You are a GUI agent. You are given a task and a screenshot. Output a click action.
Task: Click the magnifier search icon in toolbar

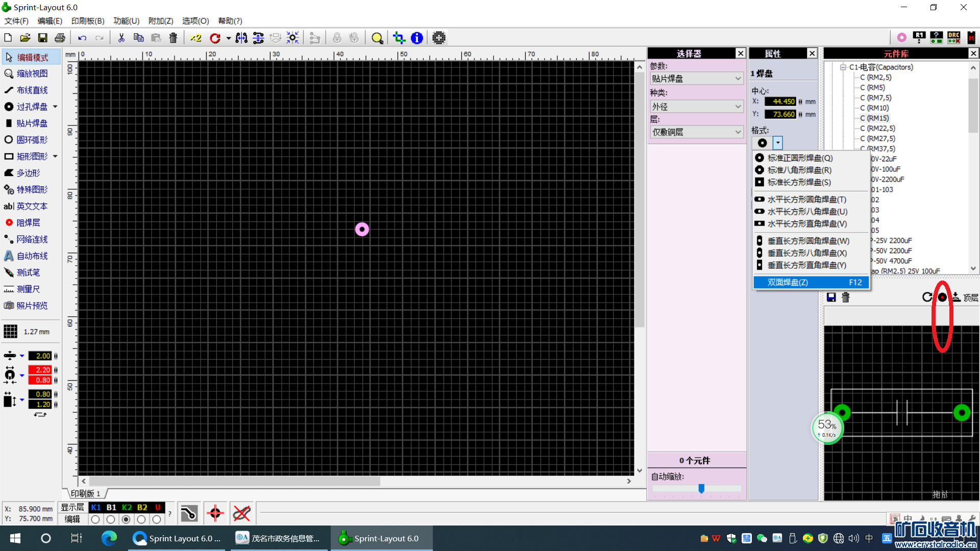[377, 38]
